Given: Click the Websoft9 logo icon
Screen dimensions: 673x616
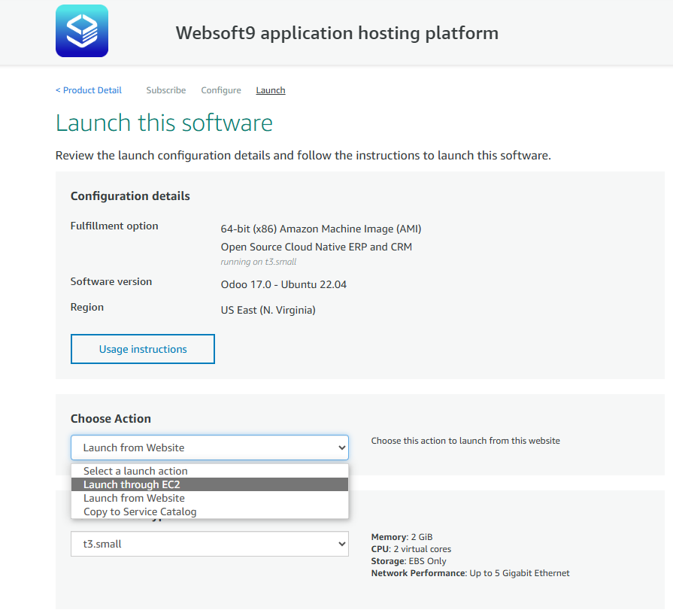Looking at the screenshot, I should (82, 31).
